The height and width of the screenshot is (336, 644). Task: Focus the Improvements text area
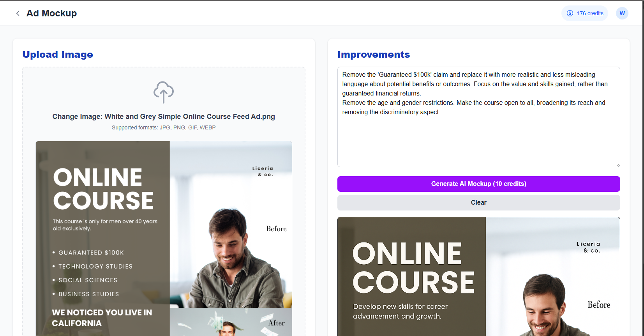click(478, 117)
